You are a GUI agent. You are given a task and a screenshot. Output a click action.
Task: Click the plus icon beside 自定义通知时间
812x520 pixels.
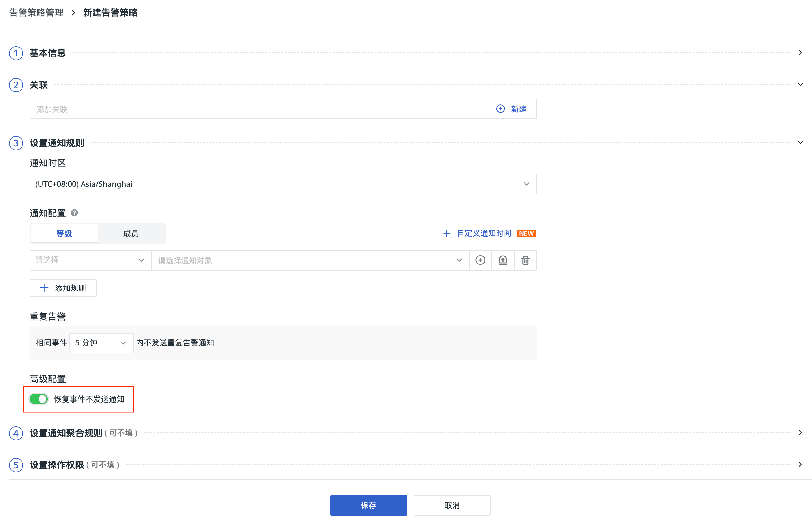point(446,234)
